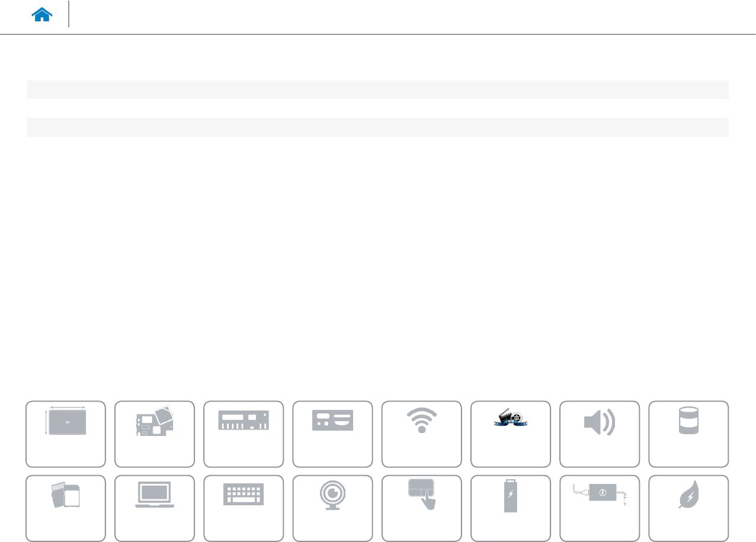Select the Memory module tile
756x542 pixels.
[x=244, y=434]
